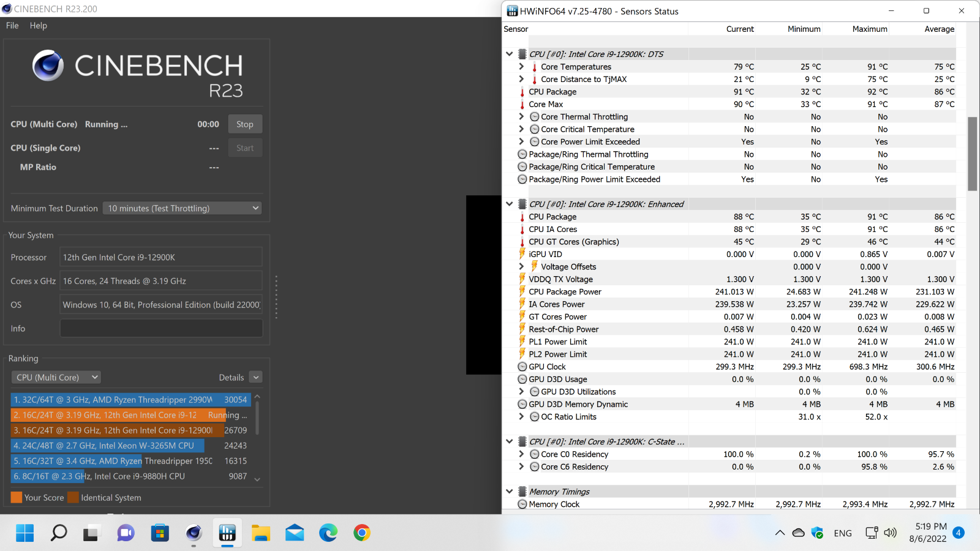Collapse the CPU C-State sensor group
This screenshot has width=980, height=551.
[509, 441]
